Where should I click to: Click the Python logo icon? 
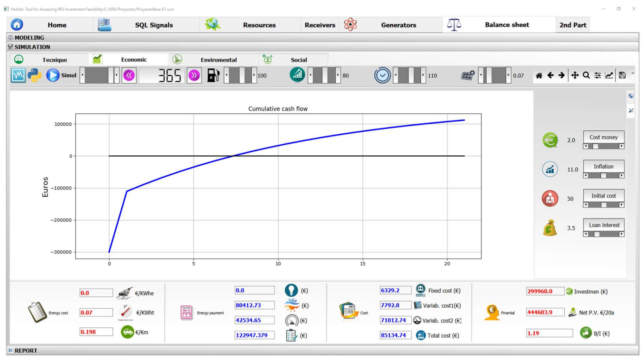(34, 75)
